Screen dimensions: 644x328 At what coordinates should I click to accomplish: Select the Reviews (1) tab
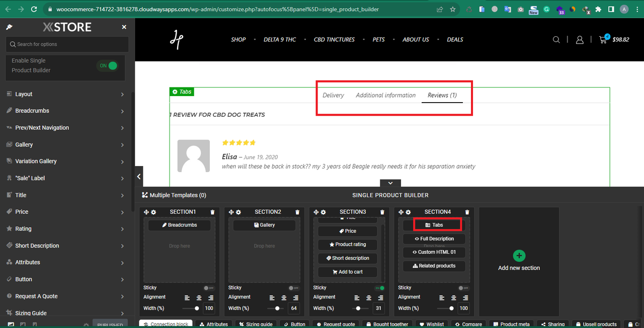tap(442, 95)
